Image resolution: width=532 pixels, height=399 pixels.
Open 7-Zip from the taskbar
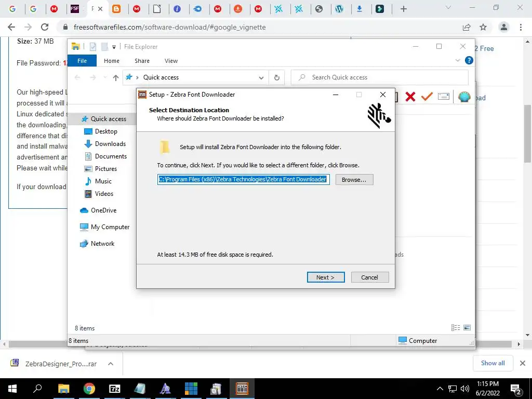tap(115, 389)
